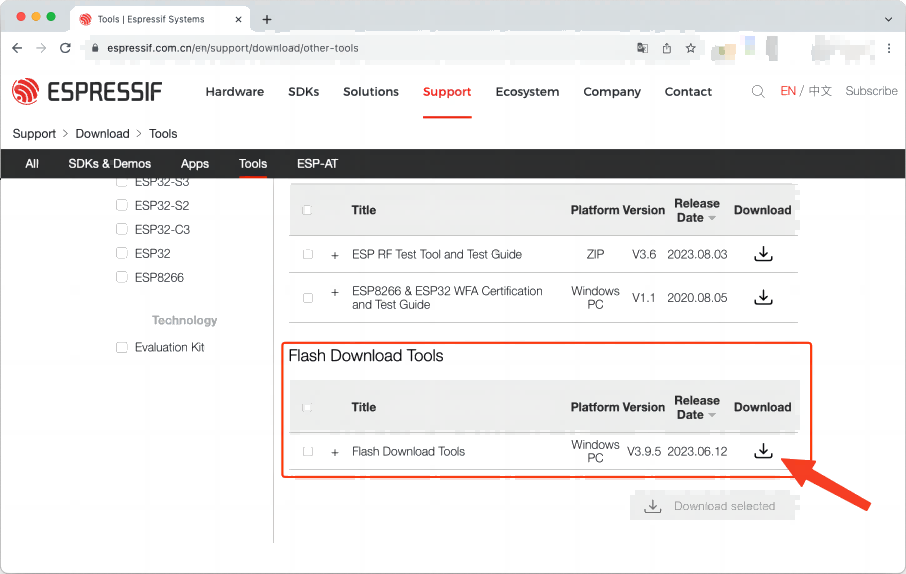Expand the WFA Certification row details
This screenshot has width=906, height=574.
point(335,292)
